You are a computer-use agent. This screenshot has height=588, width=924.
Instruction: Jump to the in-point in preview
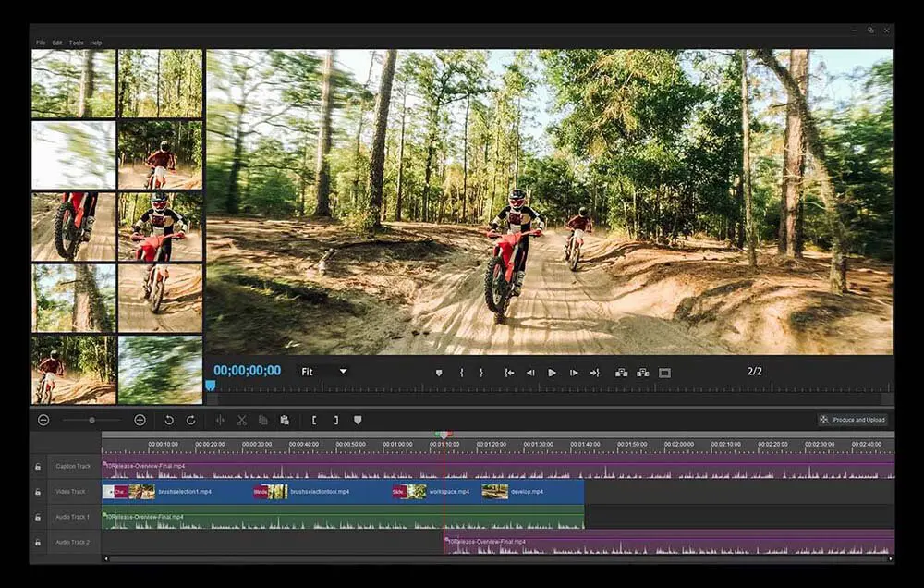pyautogui.click(x=509, y=373)
